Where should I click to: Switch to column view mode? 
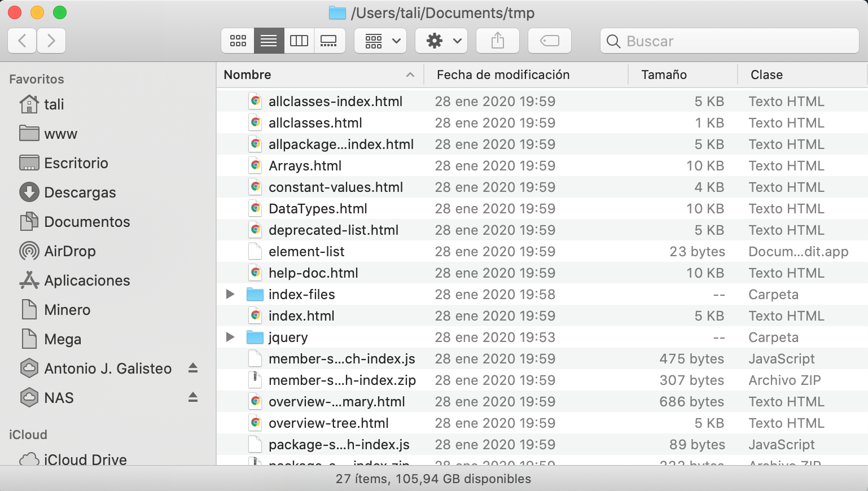click(299, 40)
